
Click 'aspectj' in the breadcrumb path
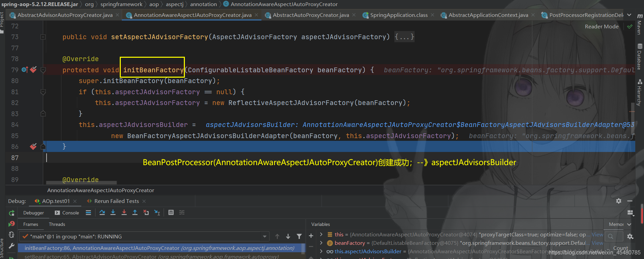(174, 4)
